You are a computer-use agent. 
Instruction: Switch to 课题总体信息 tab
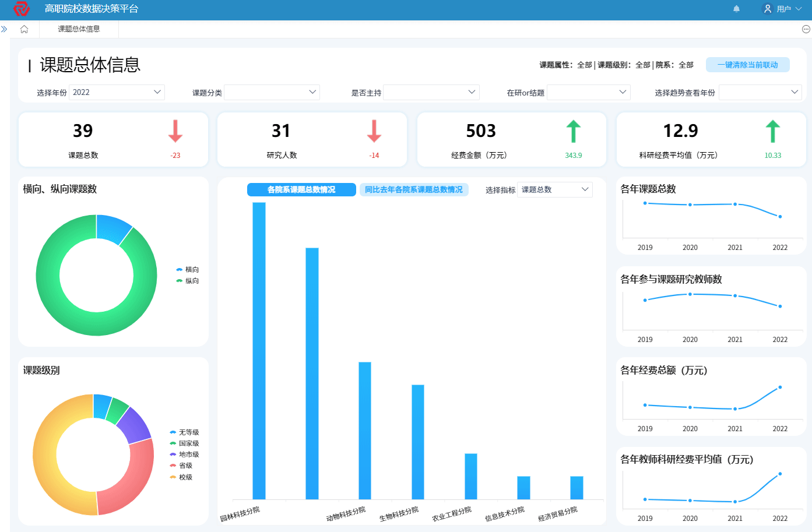(79, 29)
